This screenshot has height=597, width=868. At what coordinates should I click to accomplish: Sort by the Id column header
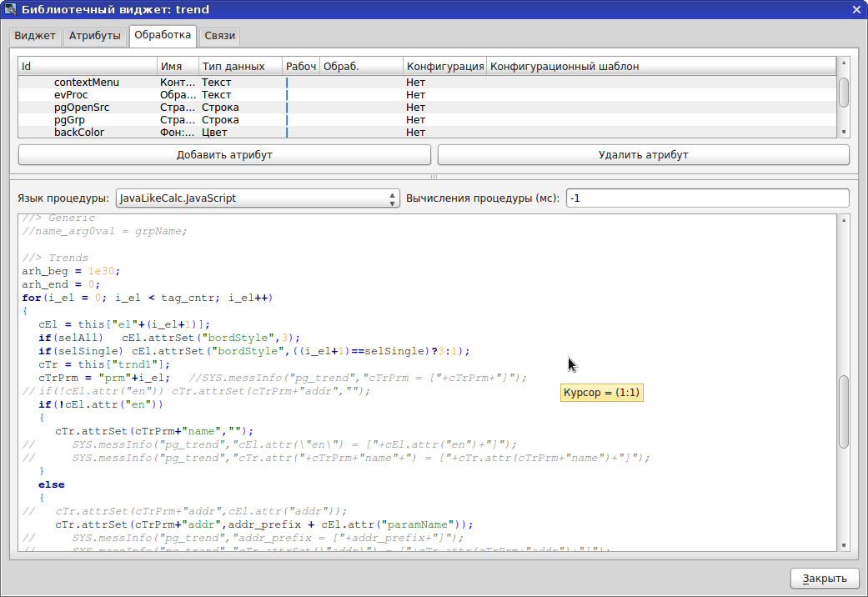pos(88,66)
